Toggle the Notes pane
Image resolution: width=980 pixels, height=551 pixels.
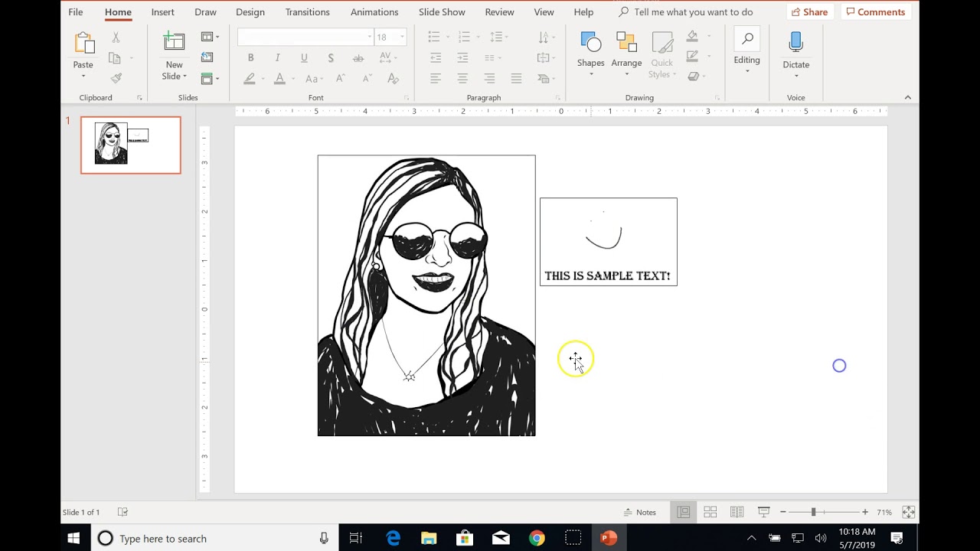tap(640, 512)
